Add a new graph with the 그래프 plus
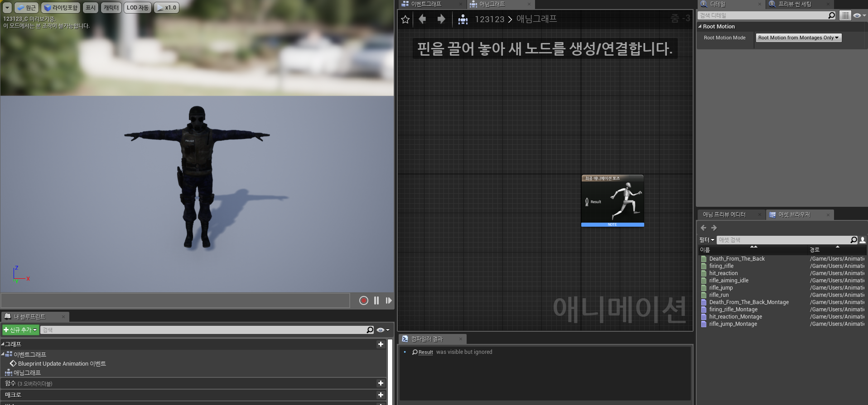Image resolution: width=868 pixels, height=405 pixels. pos(381,344)
